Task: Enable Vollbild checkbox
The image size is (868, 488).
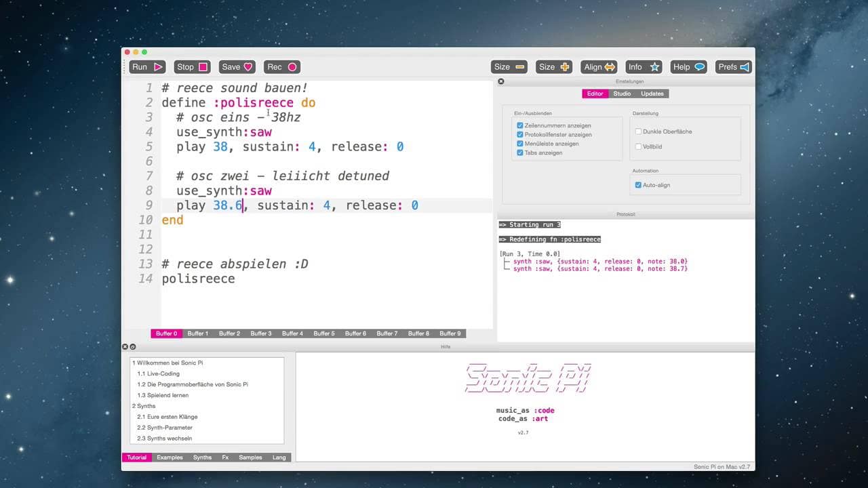Action: [x=638, y=146]
